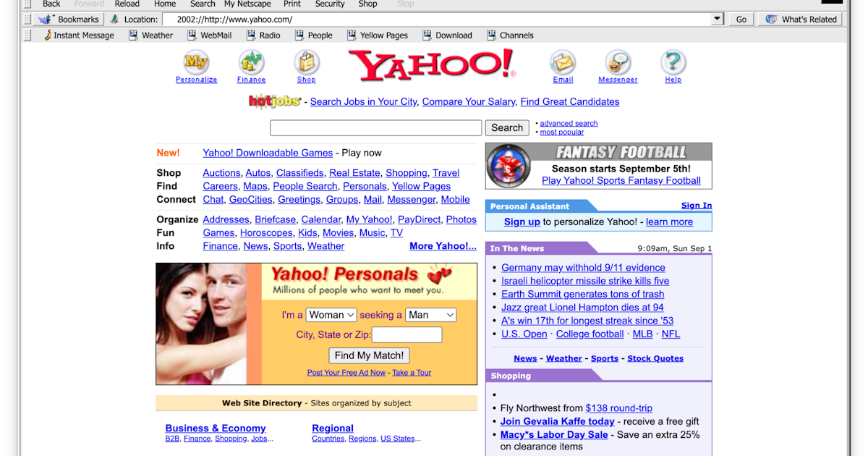Open the "I'm a" Woman dropdown

(331, 315)
